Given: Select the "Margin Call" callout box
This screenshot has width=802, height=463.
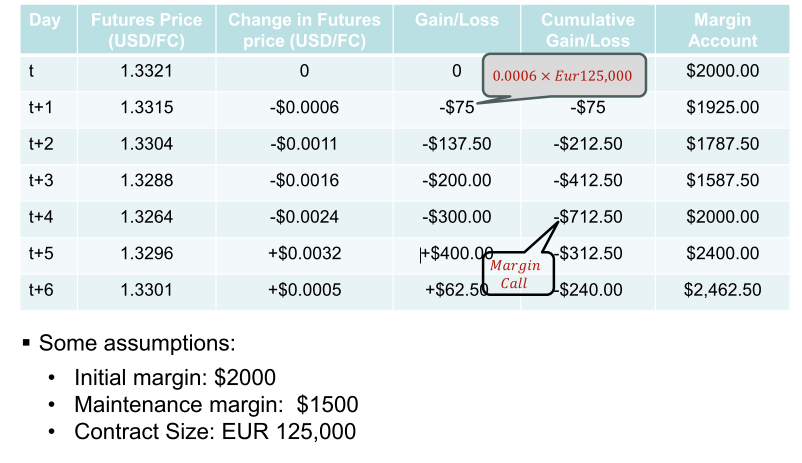Looking at the screenshot, I should [516, 274].
